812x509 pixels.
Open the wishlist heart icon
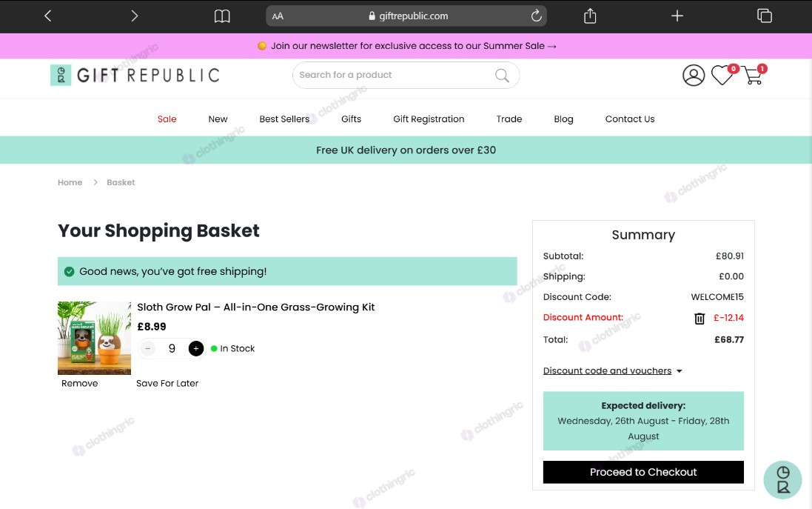[722, 75]
